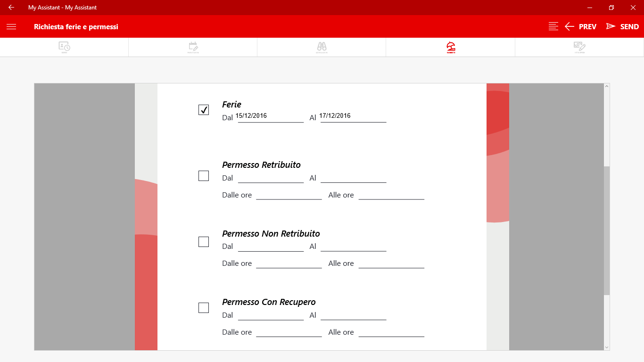Open the binoculars tab

click(x=322, y=47)
